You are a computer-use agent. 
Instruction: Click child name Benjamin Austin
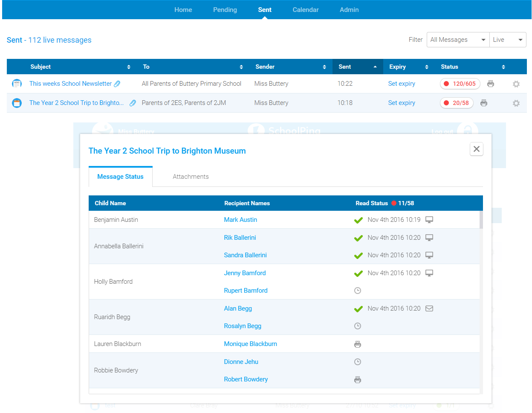(x=116, y=220)
